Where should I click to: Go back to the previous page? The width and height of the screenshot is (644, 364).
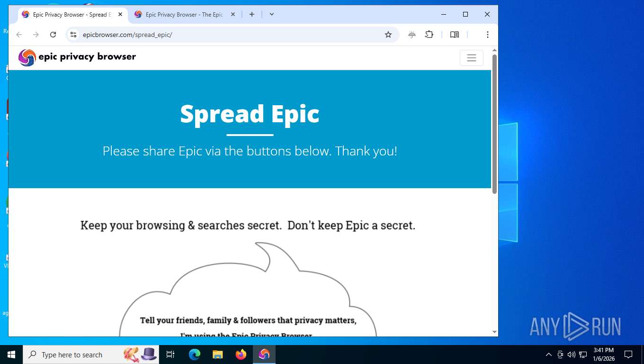click(x=19, y=35)
